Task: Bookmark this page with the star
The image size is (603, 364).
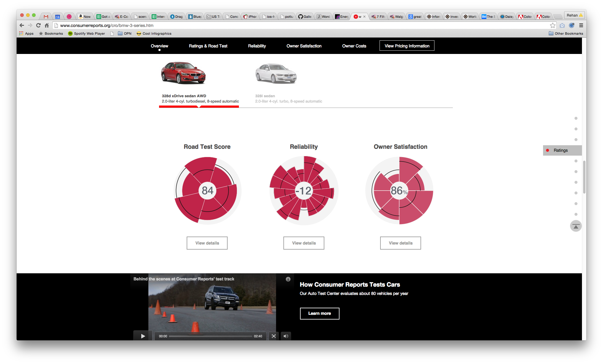Action: click(x=553, y=25)
